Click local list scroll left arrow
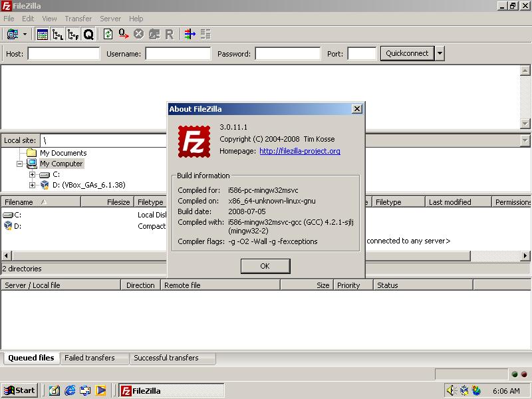 click(x=7, y=255)
